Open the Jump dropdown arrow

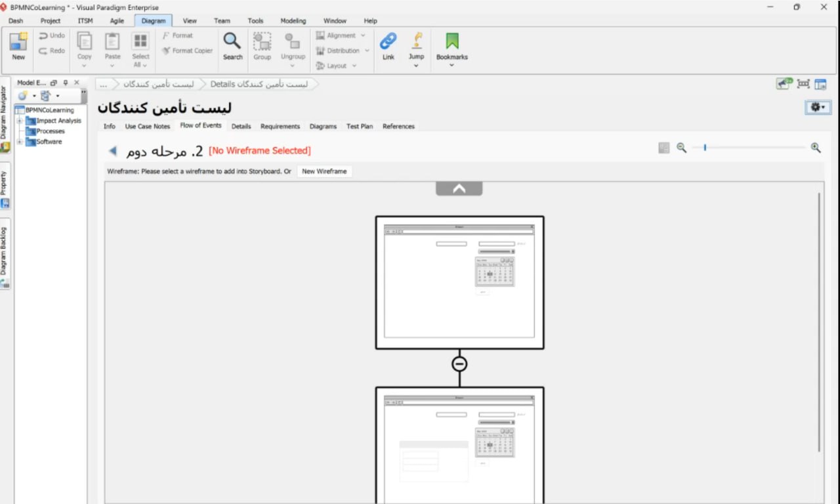tap(416, 66)
